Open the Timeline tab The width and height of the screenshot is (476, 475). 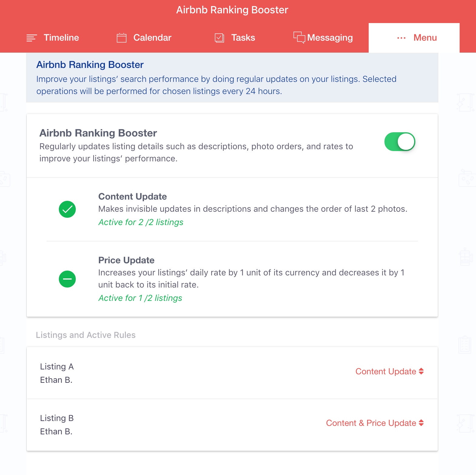click(53, 38)
